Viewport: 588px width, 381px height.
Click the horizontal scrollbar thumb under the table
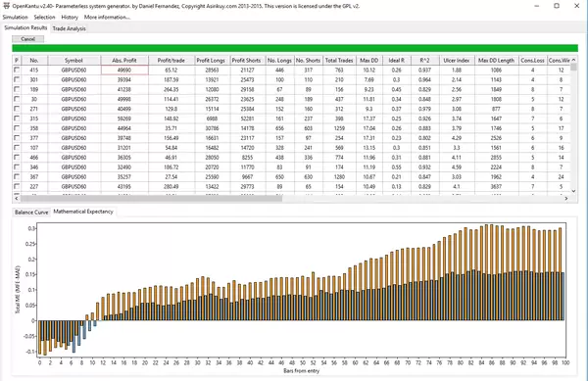[151, 199]
